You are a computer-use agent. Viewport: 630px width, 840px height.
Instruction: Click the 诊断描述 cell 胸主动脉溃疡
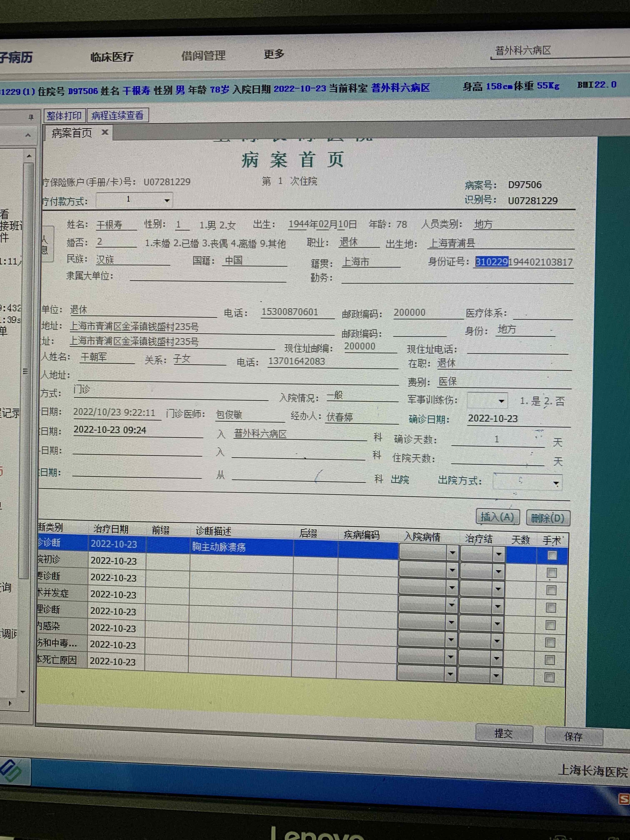pyautogui.click(x=241, y=547)
